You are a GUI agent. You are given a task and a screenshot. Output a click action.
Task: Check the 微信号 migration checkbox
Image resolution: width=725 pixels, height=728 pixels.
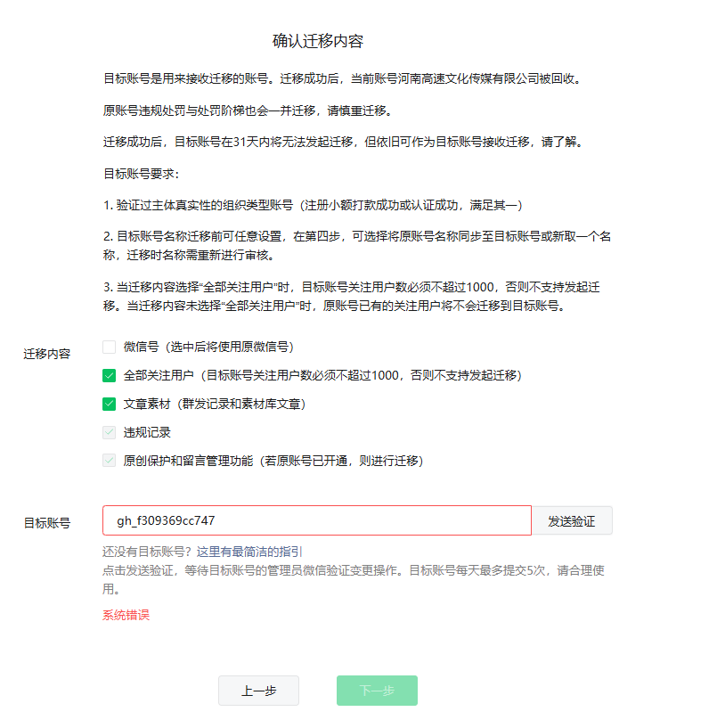(x=109, y=347)
